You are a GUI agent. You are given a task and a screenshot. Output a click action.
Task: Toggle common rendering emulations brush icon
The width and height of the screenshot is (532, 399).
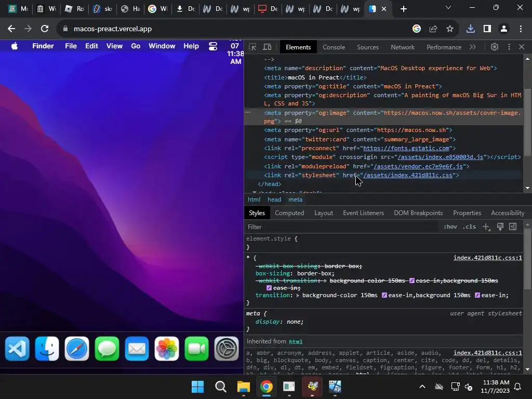500,227
